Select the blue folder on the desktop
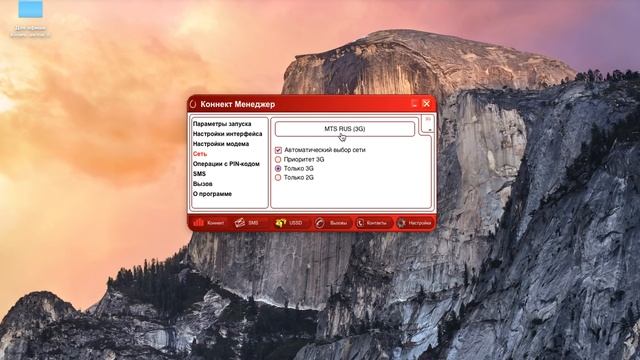 click(30, 9)
